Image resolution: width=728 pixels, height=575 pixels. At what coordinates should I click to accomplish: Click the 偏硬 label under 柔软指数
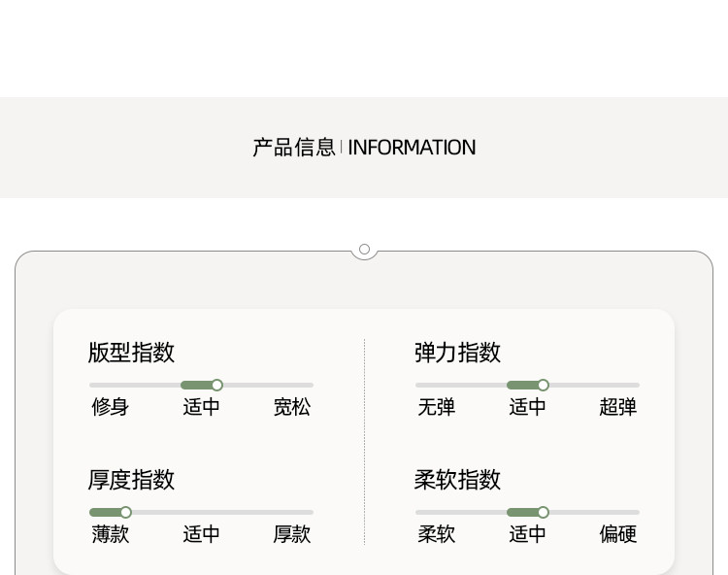pos(617,535)
